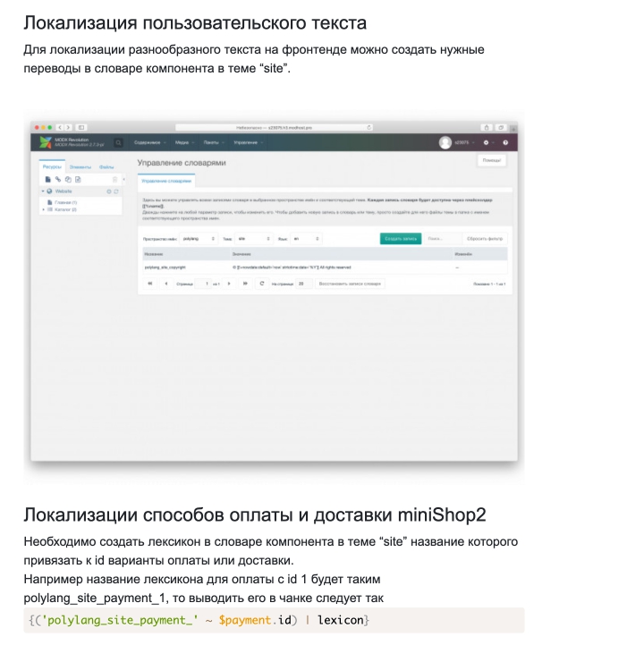644x654 pixels.
Task: Open the namespace dropdown showing polylang
Action: [199, 239]
